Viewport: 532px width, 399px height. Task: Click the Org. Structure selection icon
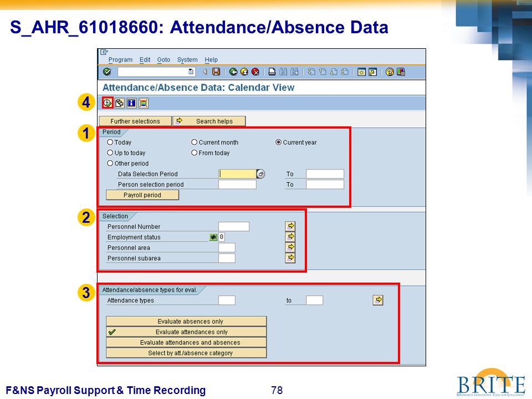144,103
